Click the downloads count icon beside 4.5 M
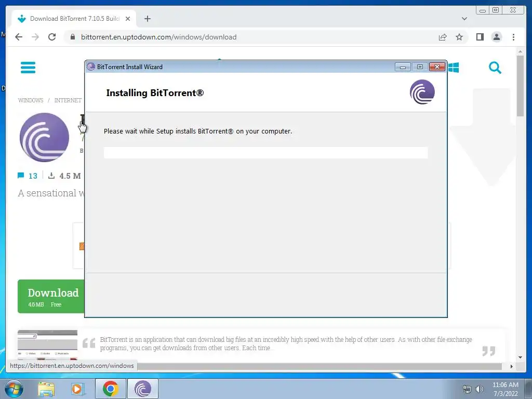532x399 pixels. pos(51,176)
